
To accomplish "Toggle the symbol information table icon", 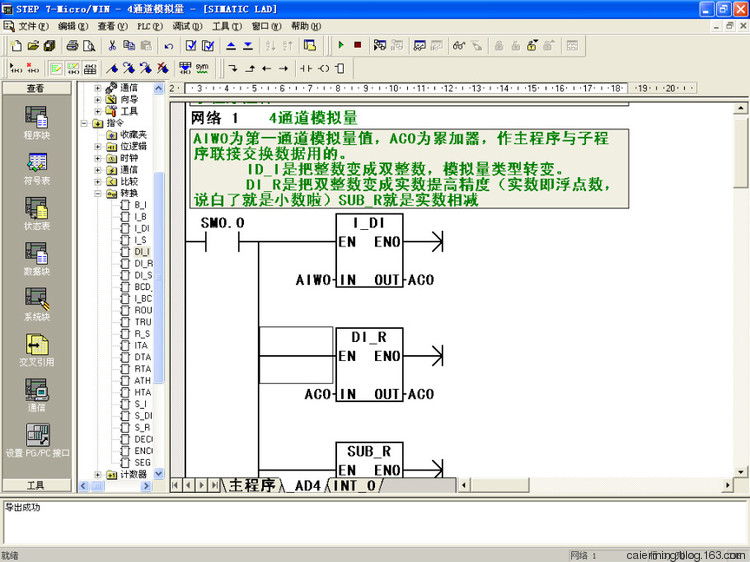I will click(90, 68).
